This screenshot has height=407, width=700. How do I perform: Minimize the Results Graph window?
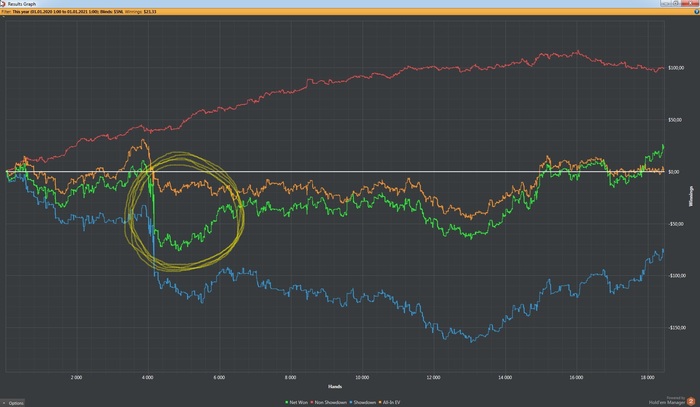pos(666,4)
